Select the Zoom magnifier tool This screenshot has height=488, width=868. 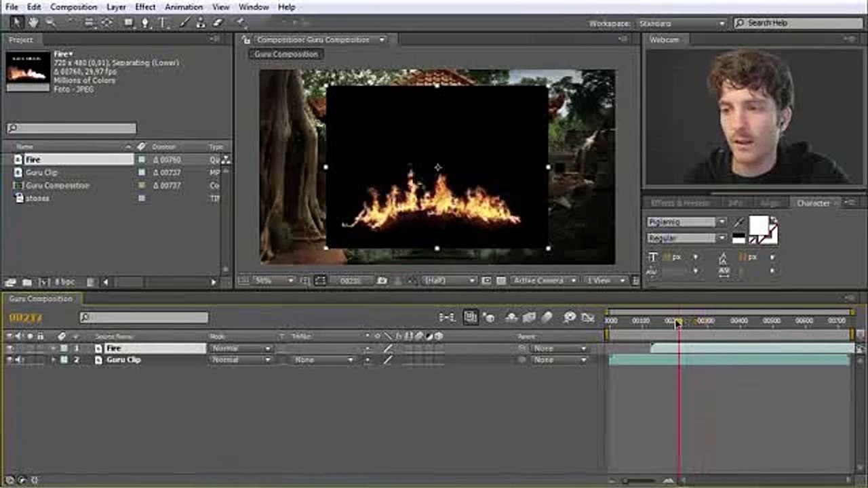pos(50,22)
